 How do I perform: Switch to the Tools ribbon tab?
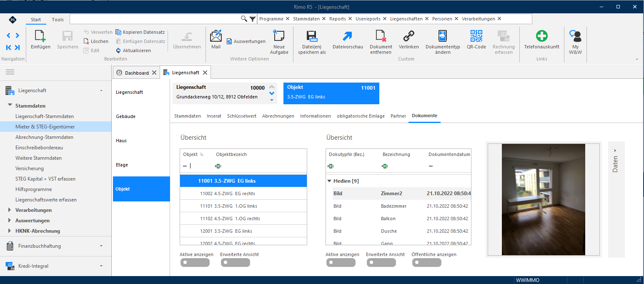(58, 20)
